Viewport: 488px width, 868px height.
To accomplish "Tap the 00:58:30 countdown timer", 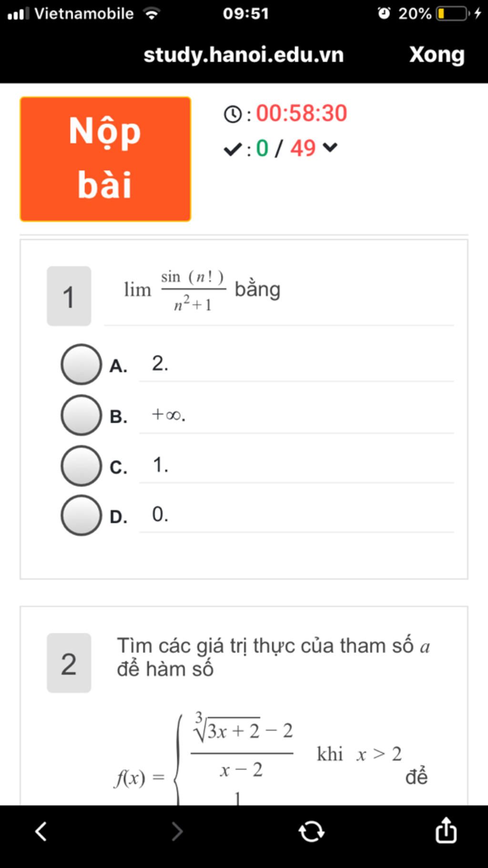I will pos(302,114).
